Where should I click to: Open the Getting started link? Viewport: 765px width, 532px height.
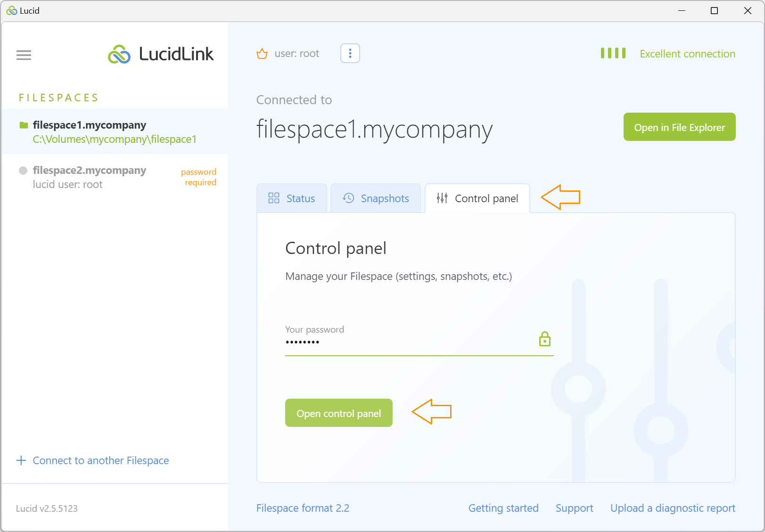(503, 508)
